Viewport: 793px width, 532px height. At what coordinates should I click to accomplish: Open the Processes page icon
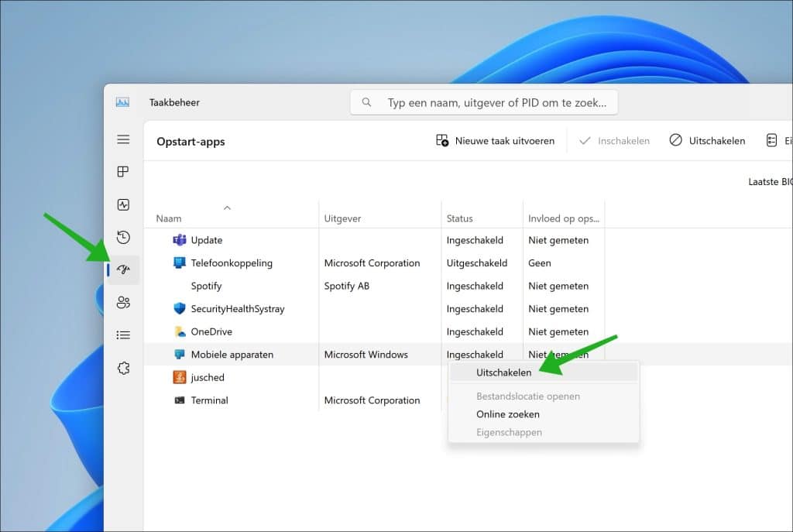123,172
